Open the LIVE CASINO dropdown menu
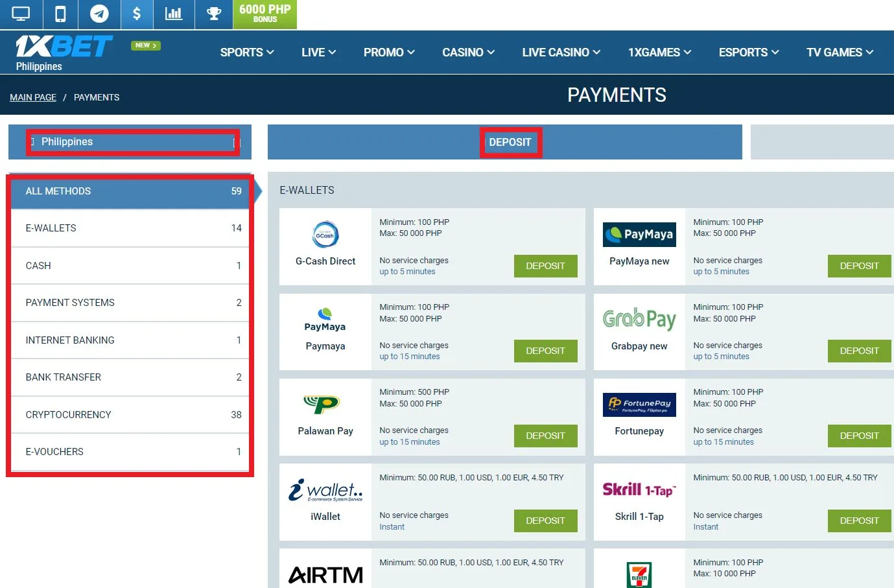 pos(561,53)
